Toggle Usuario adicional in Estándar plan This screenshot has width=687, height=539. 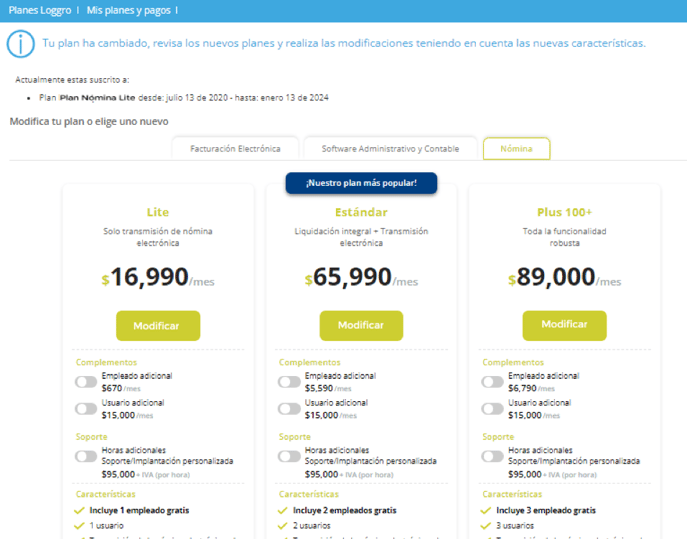(289, 409)
